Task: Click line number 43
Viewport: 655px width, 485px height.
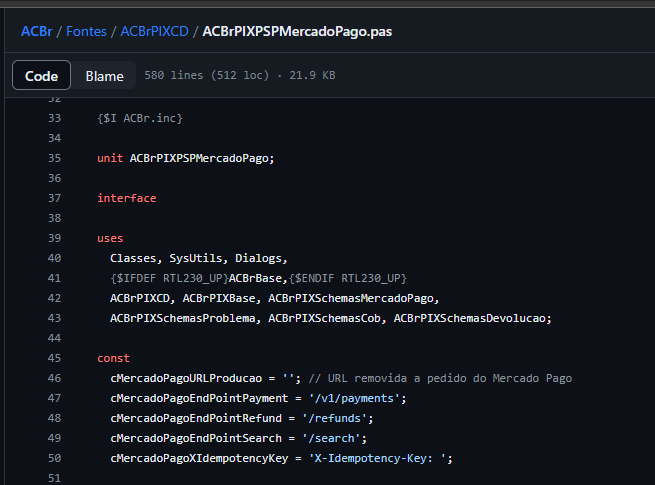Action: tap(54, 318)
